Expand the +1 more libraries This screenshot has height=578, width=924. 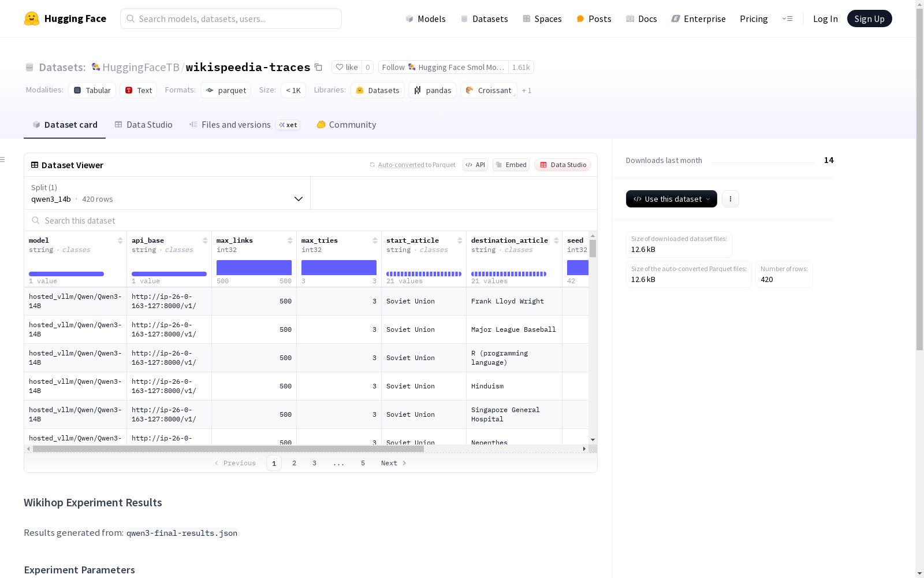(x=527, y=90)
